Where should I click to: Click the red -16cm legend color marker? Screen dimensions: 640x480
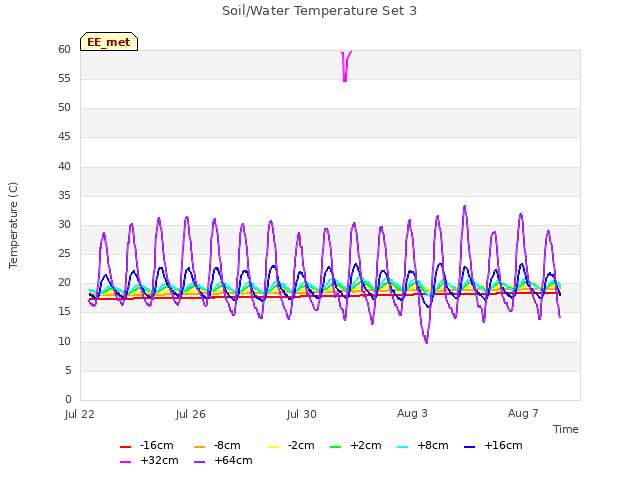pos(125,447)
